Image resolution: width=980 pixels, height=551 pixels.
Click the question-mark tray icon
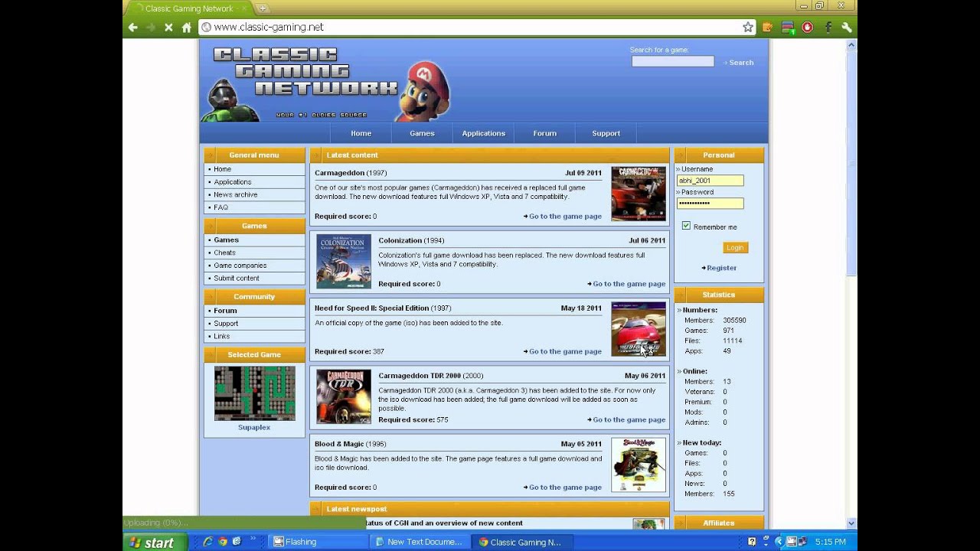752,542
